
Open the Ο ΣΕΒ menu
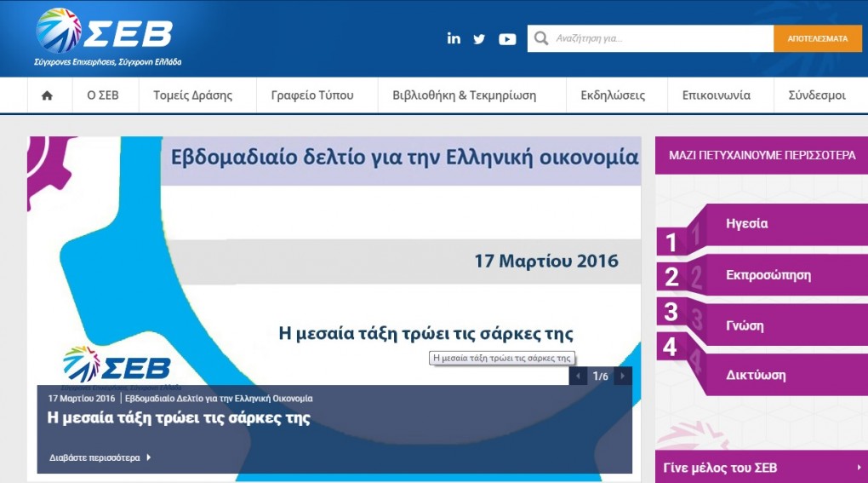pyautogui.click(x=103, y=95)
